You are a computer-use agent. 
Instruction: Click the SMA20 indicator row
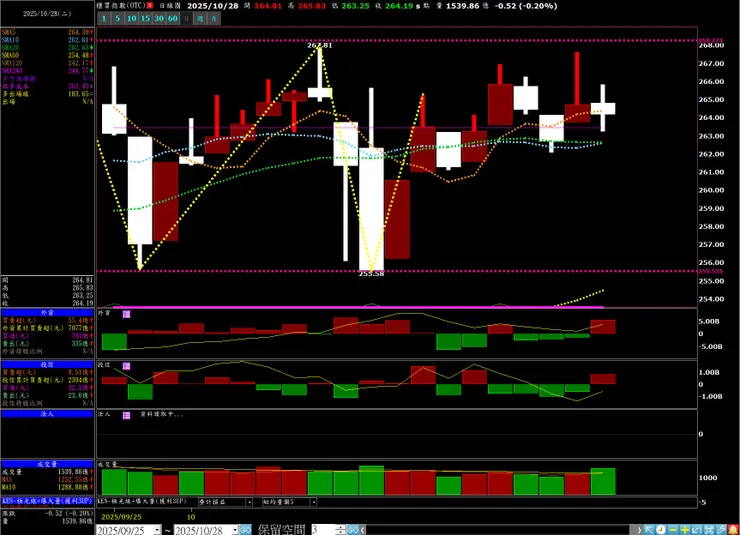[47, 48]
